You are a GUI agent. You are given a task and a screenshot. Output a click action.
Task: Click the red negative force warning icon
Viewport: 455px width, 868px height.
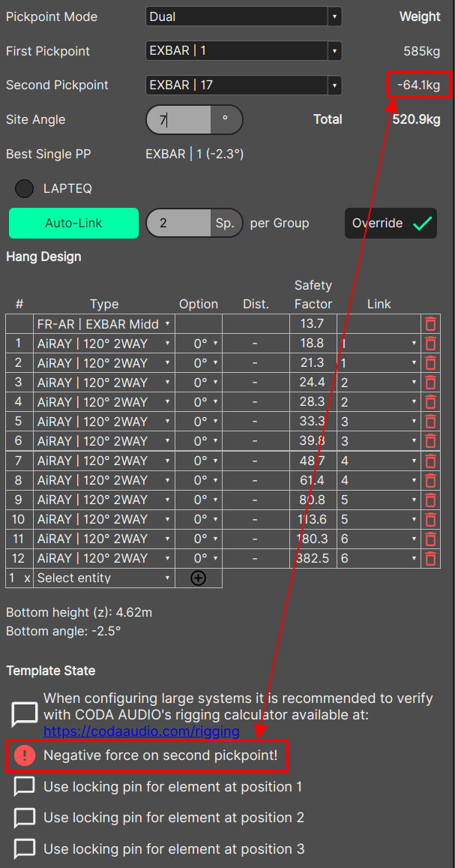coord(25,755)
